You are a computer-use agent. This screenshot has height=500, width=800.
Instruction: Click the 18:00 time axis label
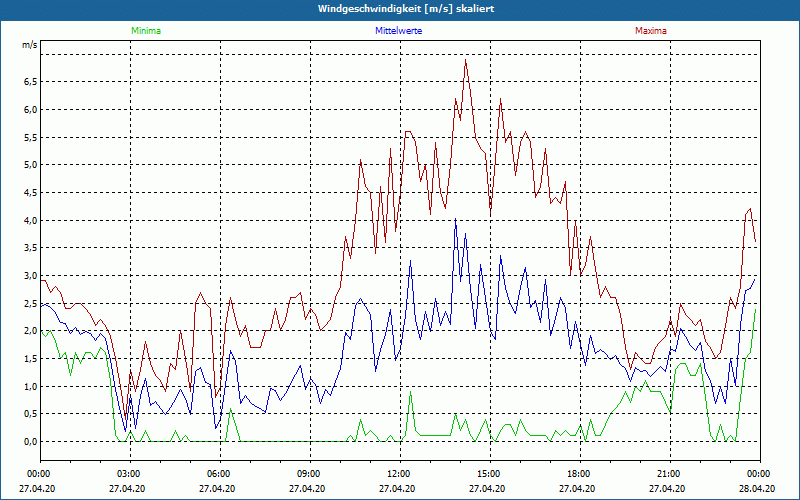pos(580,474)
